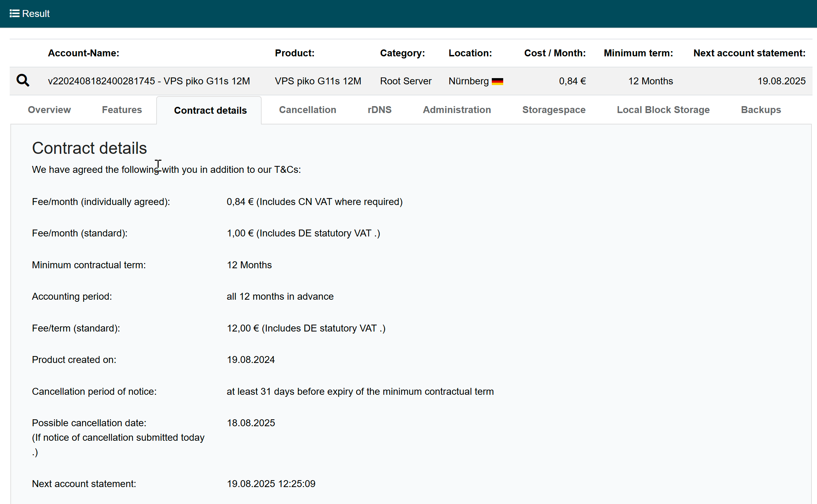Click the Result header title
This screenshot has height=504, width=817.
pos(36,13)
